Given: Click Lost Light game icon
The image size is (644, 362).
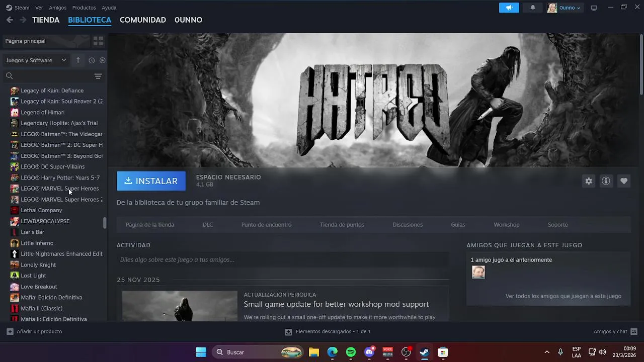Looking at the screenshot, I should tap(15, 276).
